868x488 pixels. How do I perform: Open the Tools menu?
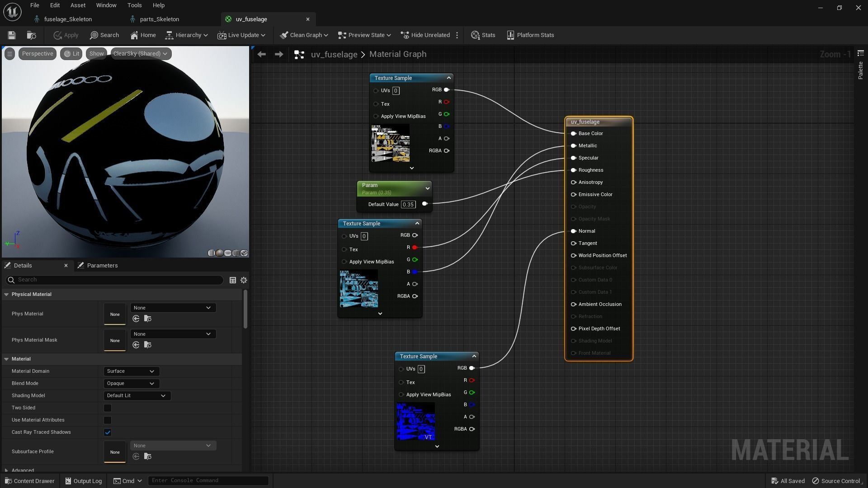[x=134, y=5]
